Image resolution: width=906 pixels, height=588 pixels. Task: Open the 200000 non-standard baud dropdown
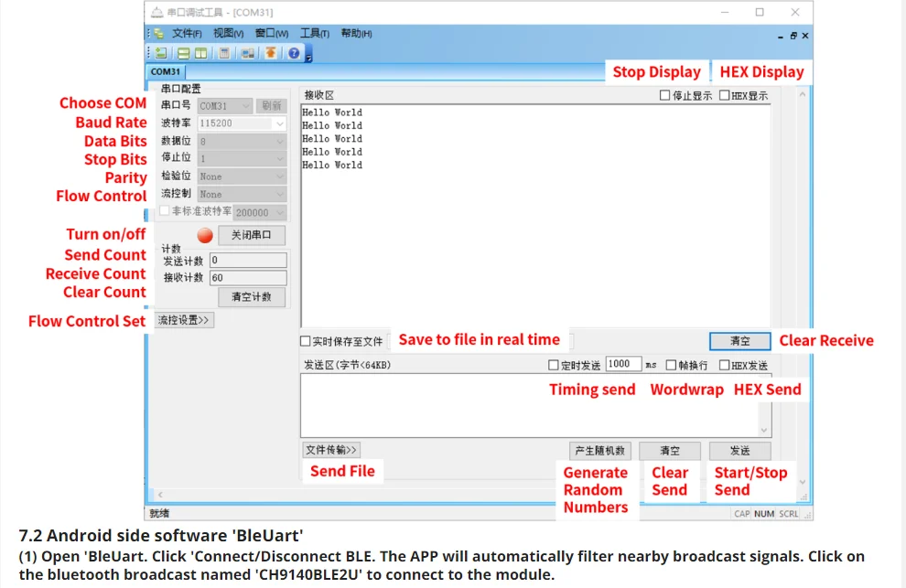pyautogui.click(x=260, y=212)
